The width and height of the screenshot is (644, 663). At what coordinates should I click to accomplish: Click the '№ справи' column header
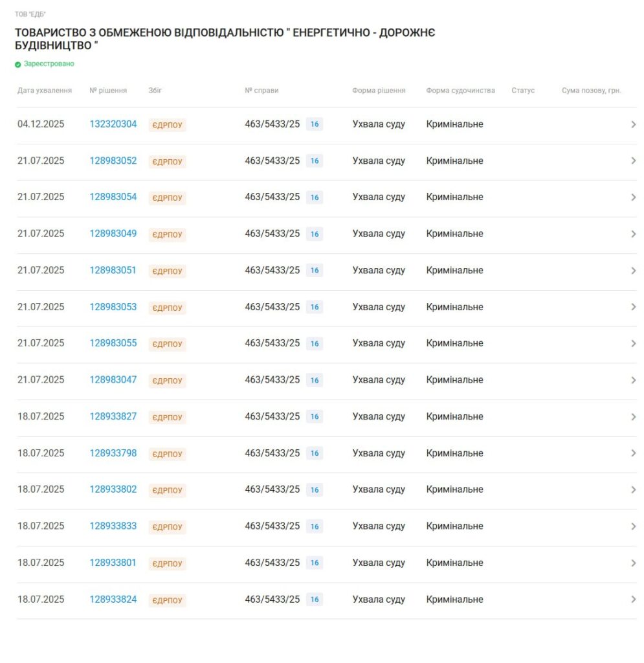tap(261, 91)
